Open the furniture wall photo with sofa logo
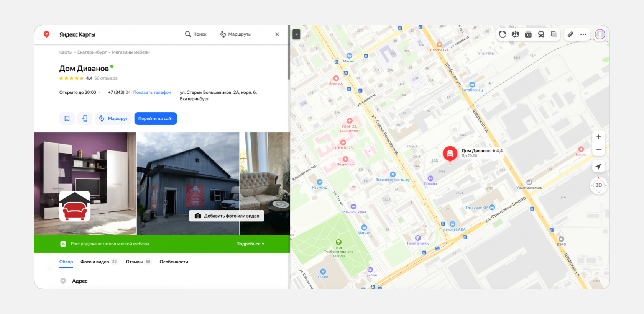 85,184
